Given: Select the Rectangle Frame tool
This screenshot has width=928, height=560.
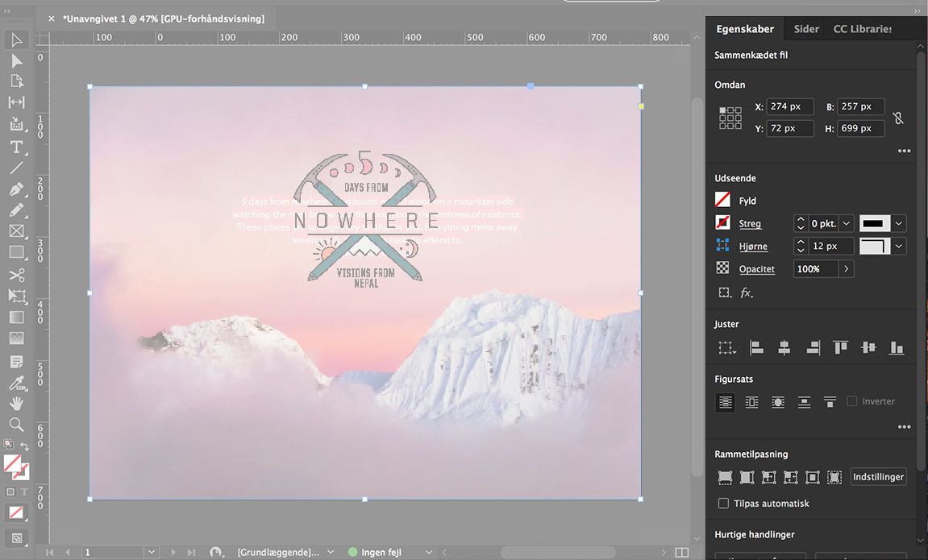Looking at the screenshot, I should coord(17,231).
